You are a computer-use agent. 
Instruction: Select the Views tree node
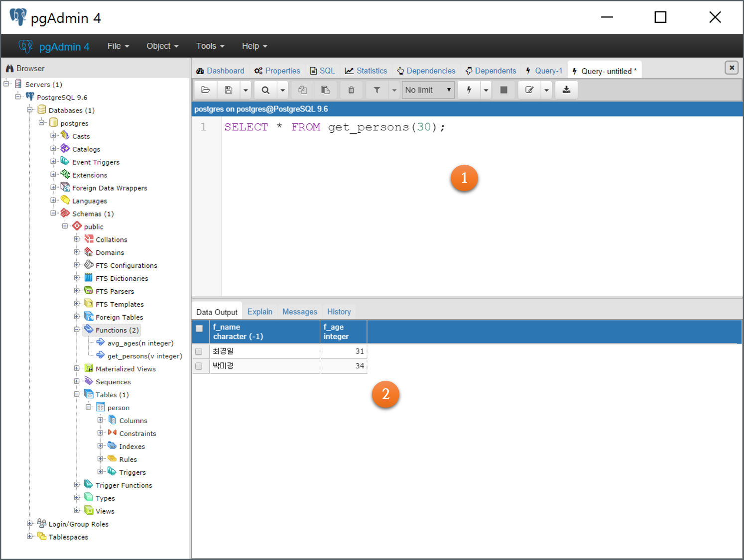105,511
